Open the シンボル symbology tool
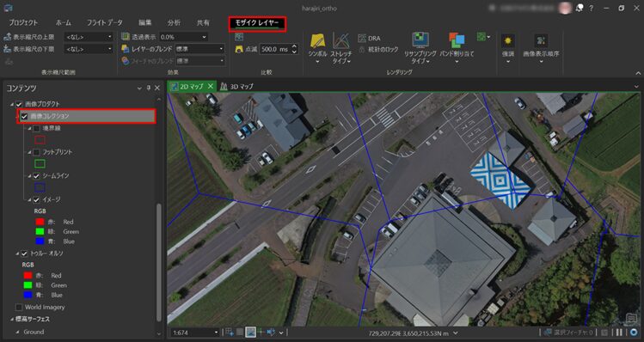 tap(317, 47)
